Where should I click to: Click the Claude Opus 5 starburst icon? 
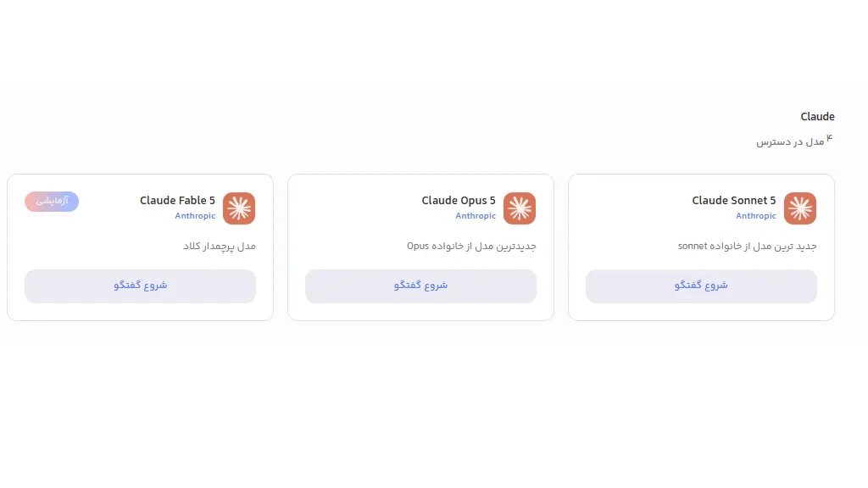click(x=520, y=208)
